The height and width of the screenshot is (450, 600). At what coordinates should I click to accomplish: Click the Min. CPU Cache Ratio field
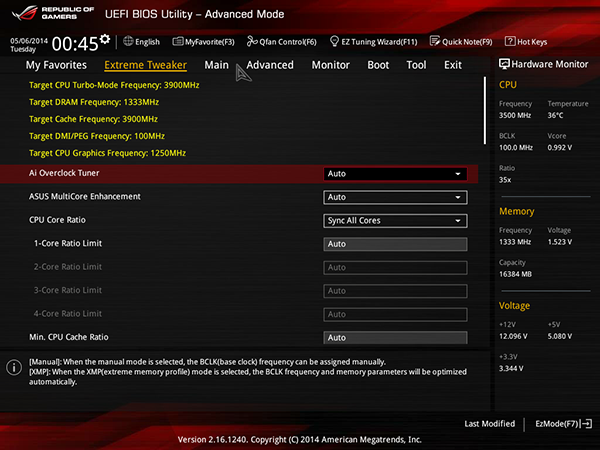click(x=395, y=338)
